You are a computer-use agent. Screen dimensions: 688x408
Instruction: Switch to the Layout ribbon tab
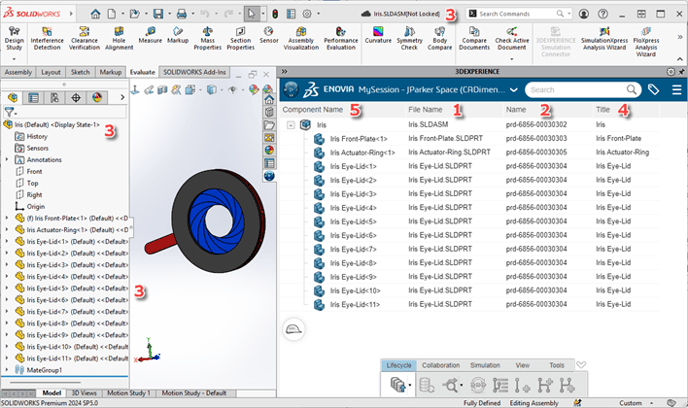point(51,72)
